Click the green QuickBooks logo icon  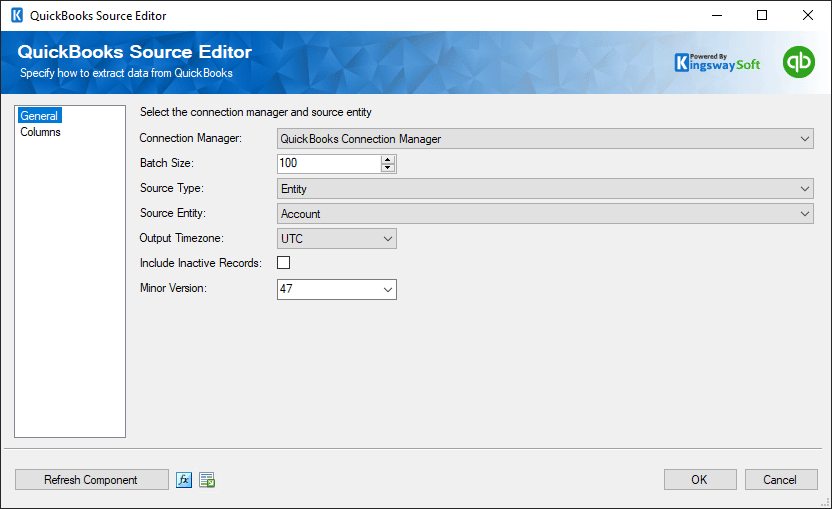pos(799,62)
